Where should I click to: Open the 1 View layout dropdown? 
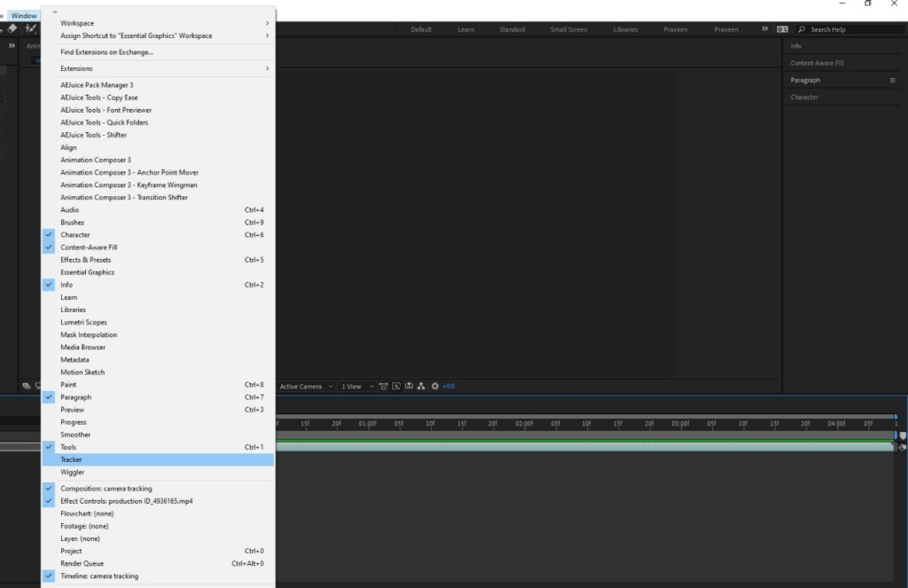pos(357,387)
